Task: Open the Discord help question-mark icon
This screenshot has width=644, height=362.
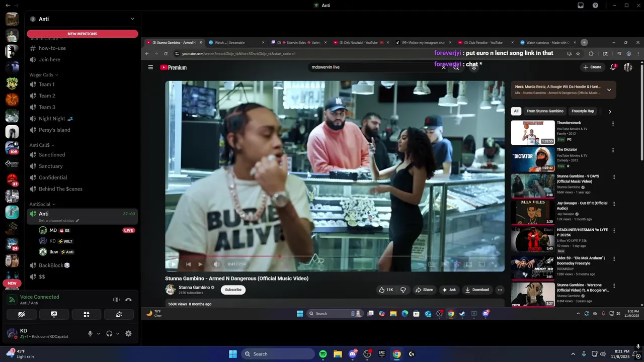Action: (595, 6)
